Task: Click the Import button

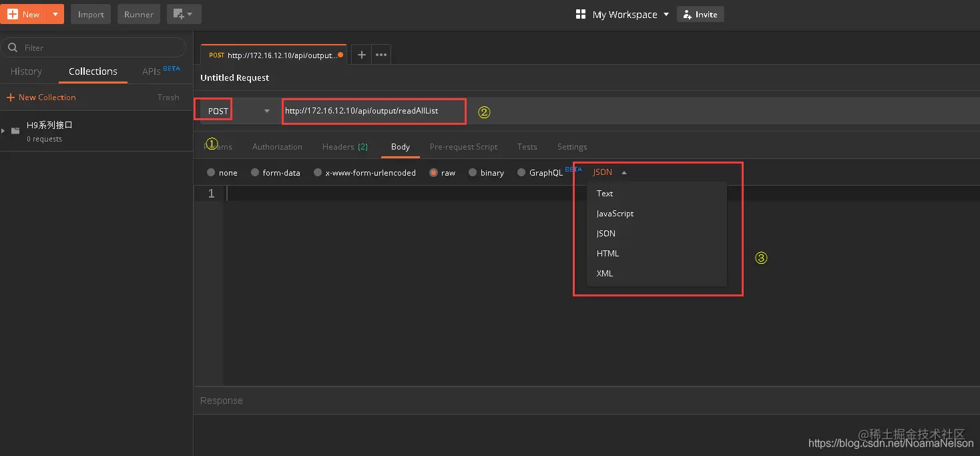Action: click(91, 14)
